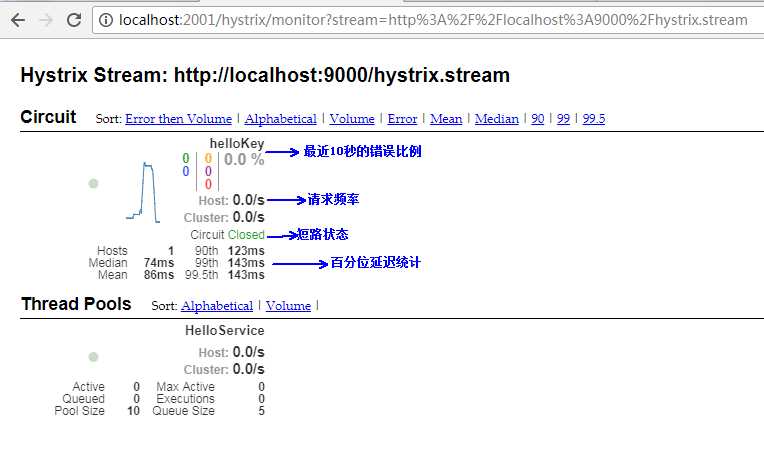
Task: Click the 0.0 % error percentage
Action: 244,159
